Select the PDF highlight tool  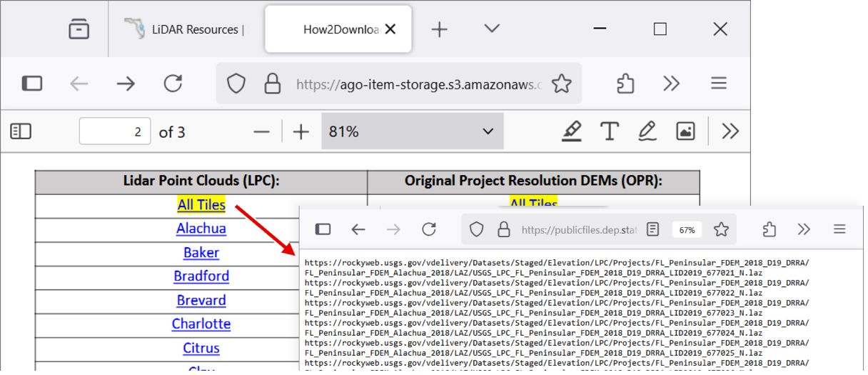tap(571, 131)
